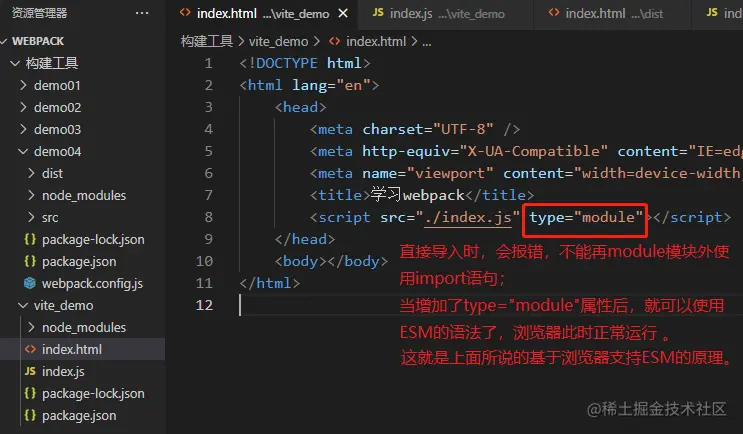Open vite_demo package.json file

pos(79,415)
